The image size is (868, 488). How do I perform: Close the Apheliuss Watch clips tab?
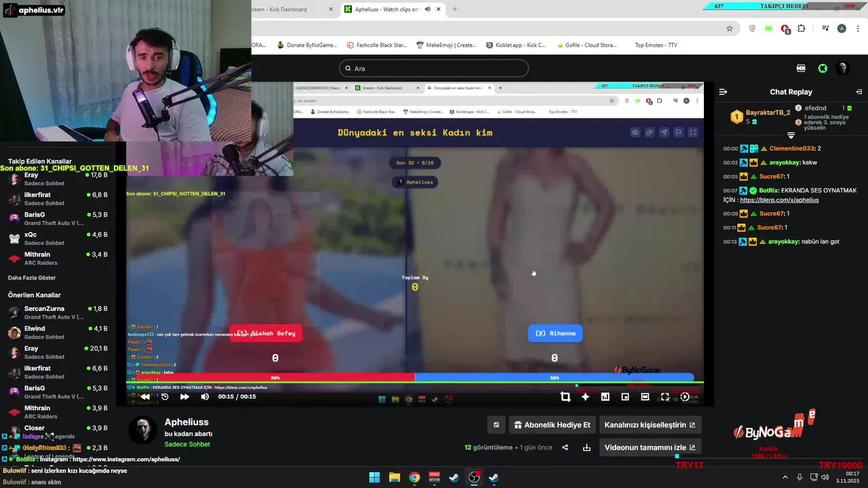point(439,9)
